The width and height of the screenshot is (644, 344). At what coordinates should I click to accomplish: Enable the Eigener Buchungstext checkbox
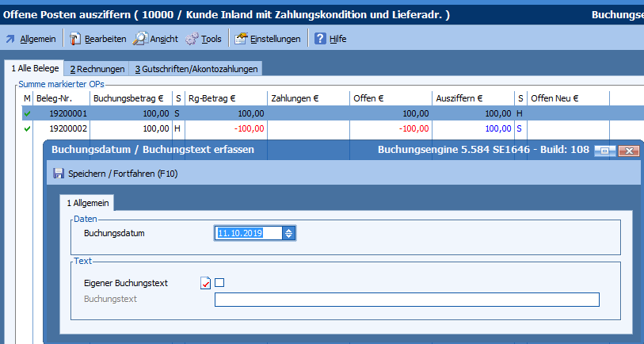point(220,282)
